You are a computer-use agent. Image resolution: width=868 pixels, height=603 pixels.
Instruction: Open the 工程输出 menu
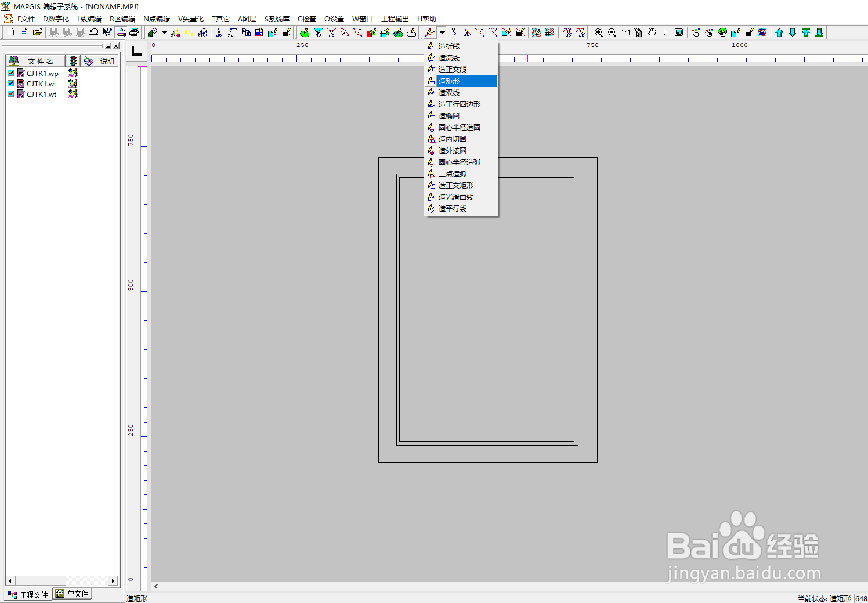click(395, 19)
